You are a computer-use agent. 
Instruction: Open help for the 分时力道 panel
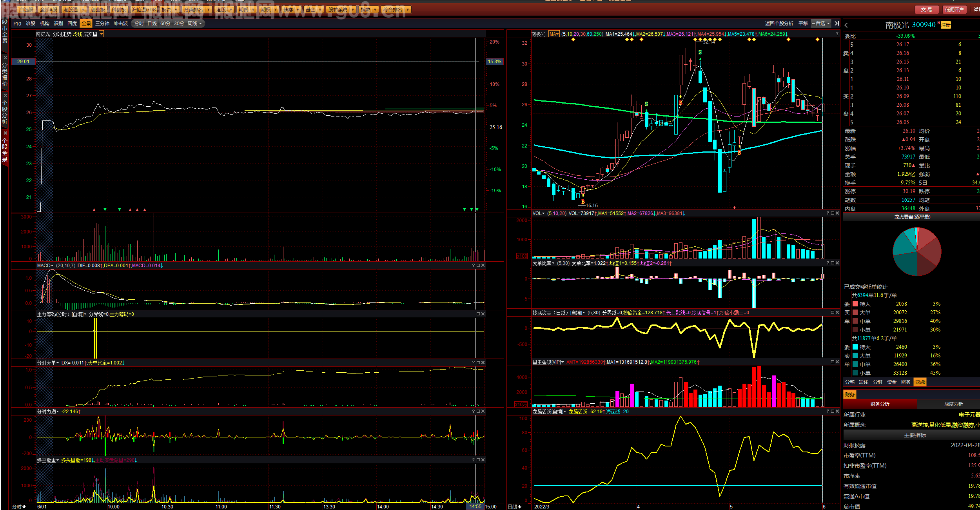tap(474, 412)
